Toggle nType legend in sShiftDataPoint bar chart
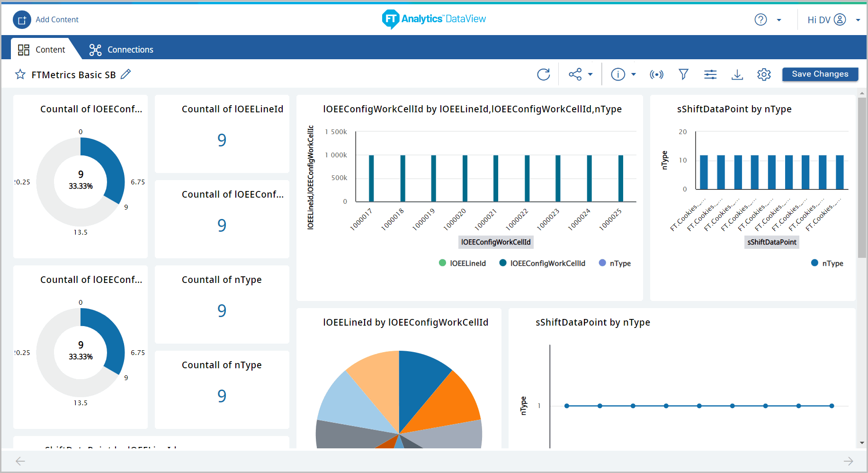 [x=827, y=263]
